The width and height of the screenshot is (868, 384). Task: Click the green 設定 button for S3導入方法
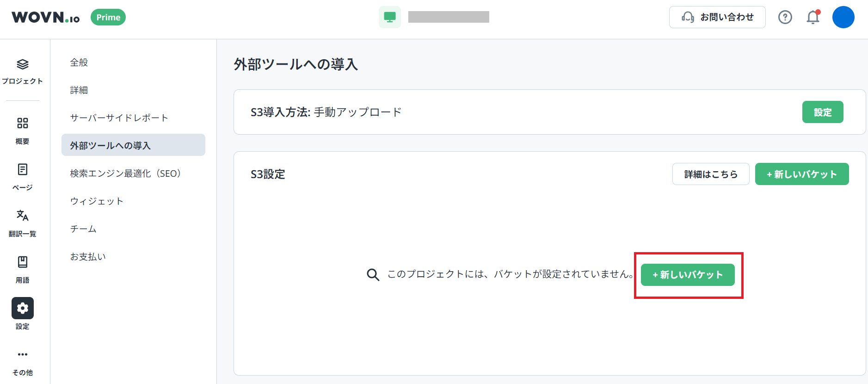coord(822,112)
